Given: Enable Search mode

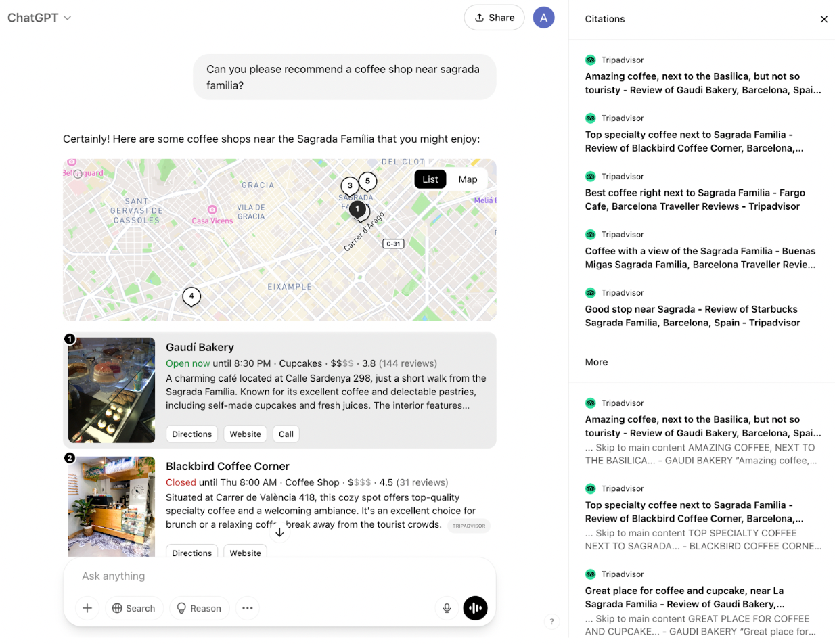Looking at the screenshot, I should tap(134, 608).
